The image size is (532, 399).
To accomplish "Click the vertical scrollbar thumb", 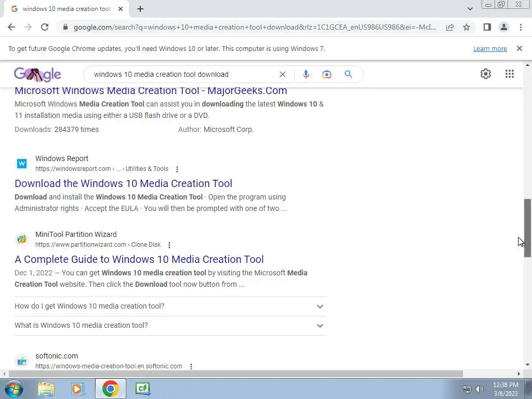I will (x=527, y=228).
